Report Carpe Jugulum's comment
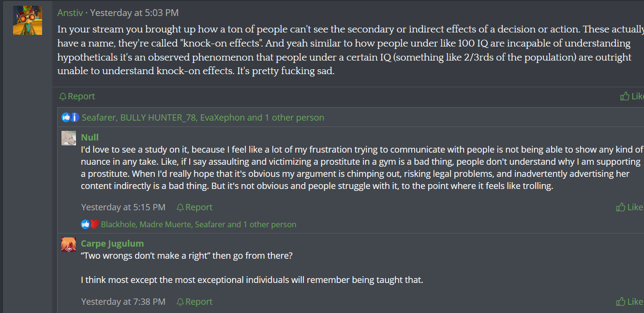Viewport: 644px width, 313px height. [194, 302]
